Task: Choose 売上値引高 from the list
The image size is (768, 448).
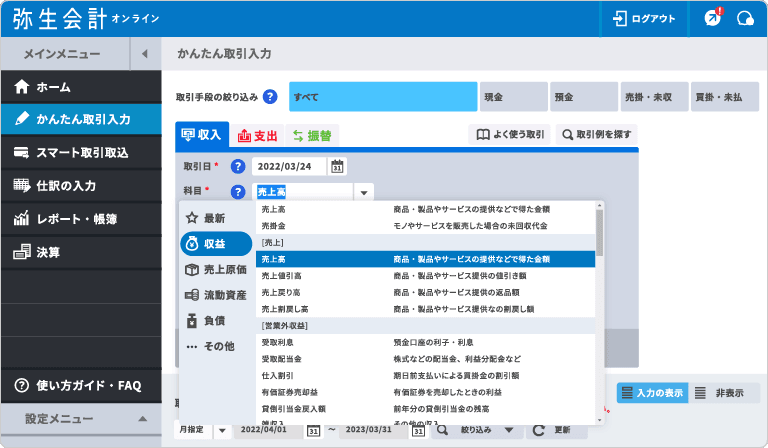Action: coord(425,276)
